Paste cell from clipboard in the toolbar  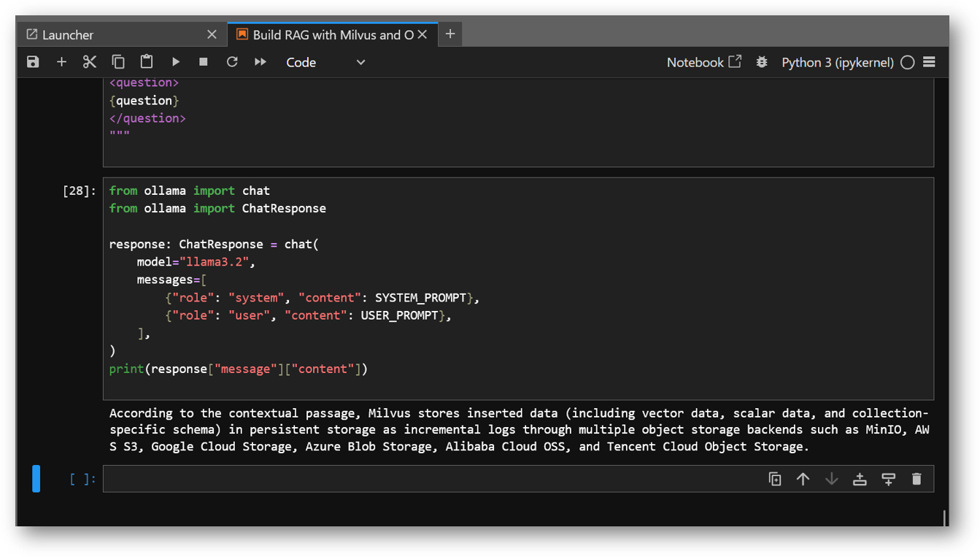pos(147,62)
